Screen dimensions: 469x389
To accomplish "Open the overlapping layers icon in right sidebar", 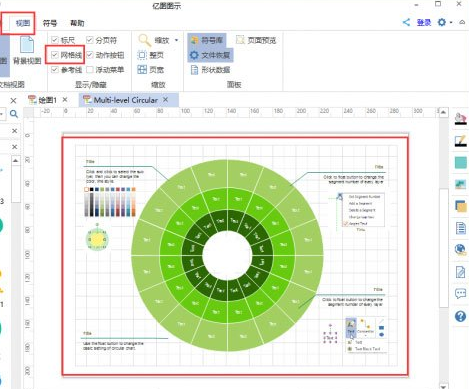I will [x=461, y=206].
